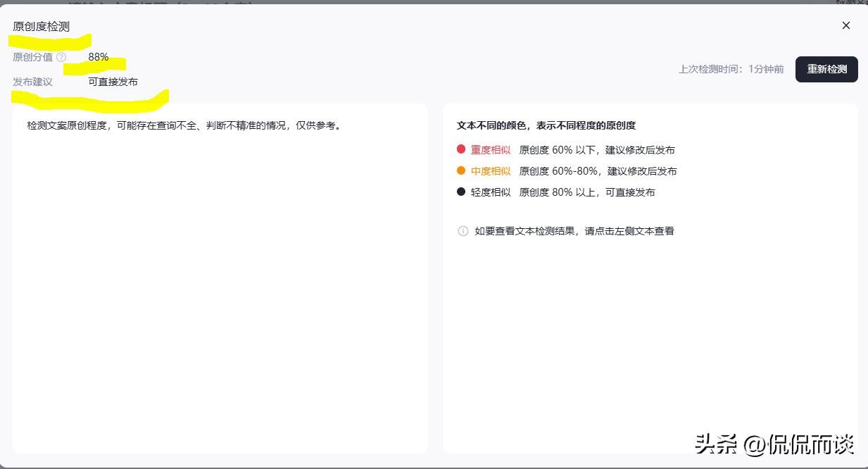Select the 轻度相似 label
This screenshot has height=469, width=868.
(x=491, y=192)
